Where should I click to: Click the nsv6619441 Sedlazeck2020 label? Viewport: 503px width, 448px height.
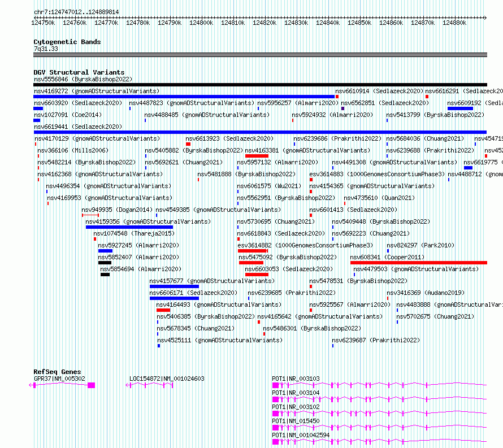click(x=78, y=127)
